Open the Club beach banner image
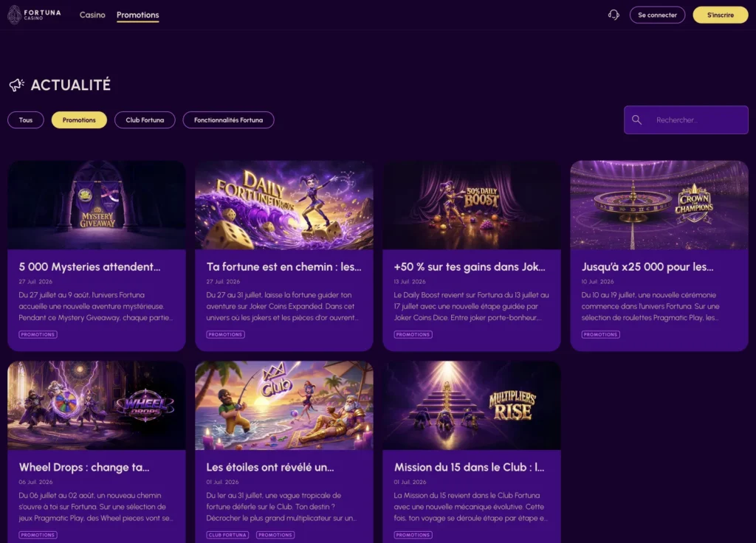Screen dimensions: 756x543 pyautogui.click(x=284, y=405)
